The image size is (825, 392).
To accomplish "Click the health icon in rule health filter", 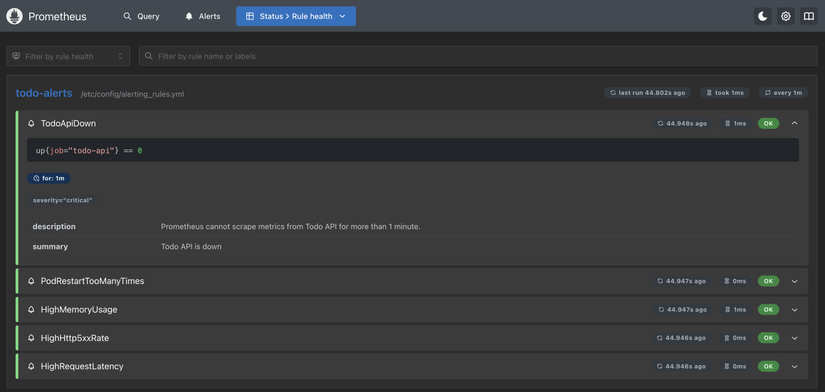I will (x=16, y=56).
